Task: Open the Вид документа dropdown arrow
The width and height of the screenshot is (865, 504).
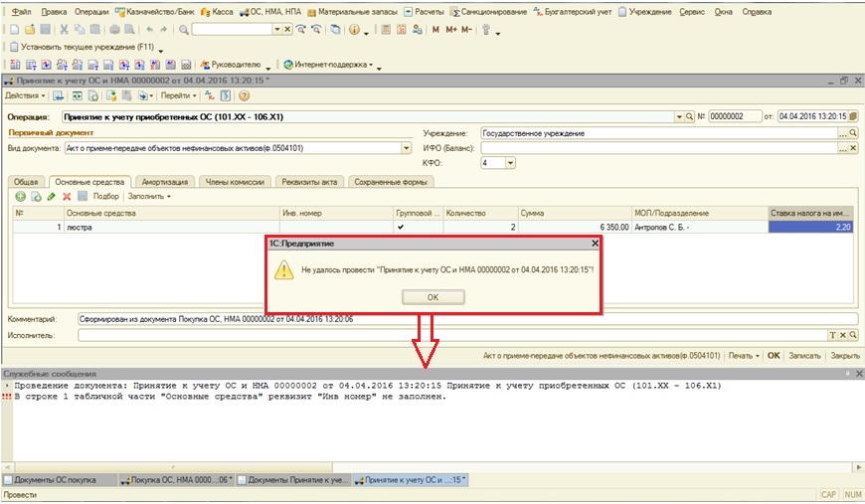Action: point(406,148)
